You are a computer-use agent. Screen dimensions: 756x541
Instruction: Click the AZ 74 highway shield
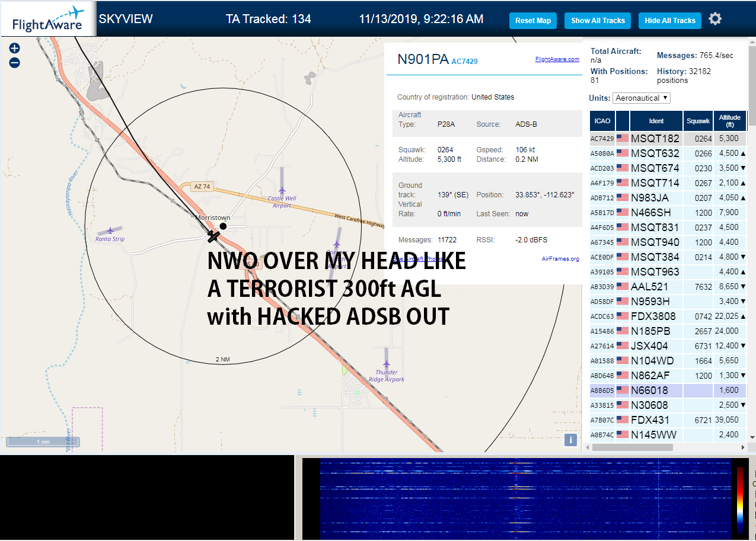point(202,186)
